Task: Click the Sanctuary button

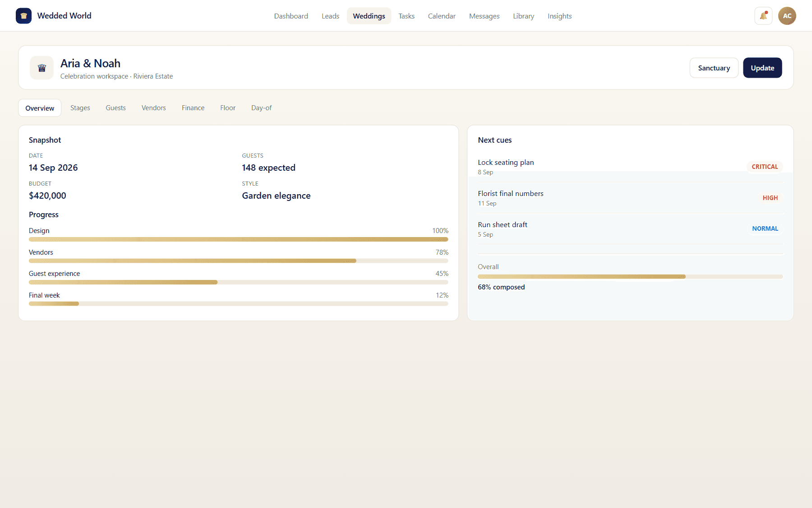Action: [714, 68]
